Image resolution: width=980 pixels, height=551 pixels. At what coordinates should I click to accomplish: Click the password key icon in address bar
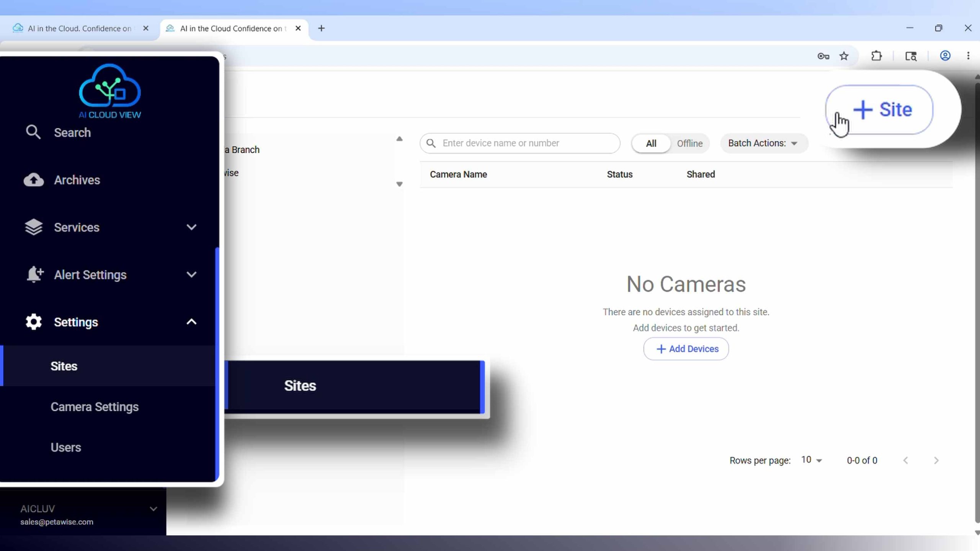pyautogui.click(x=823, y=56)
